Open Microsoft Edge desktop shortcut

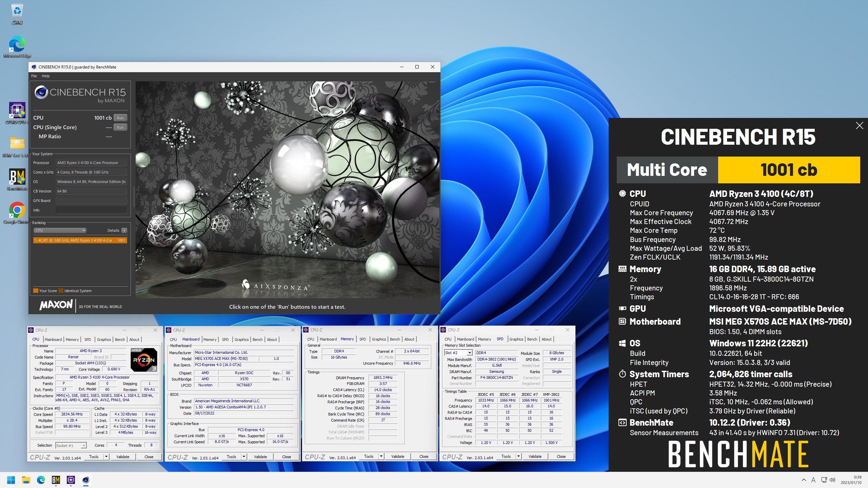(17, 47)
